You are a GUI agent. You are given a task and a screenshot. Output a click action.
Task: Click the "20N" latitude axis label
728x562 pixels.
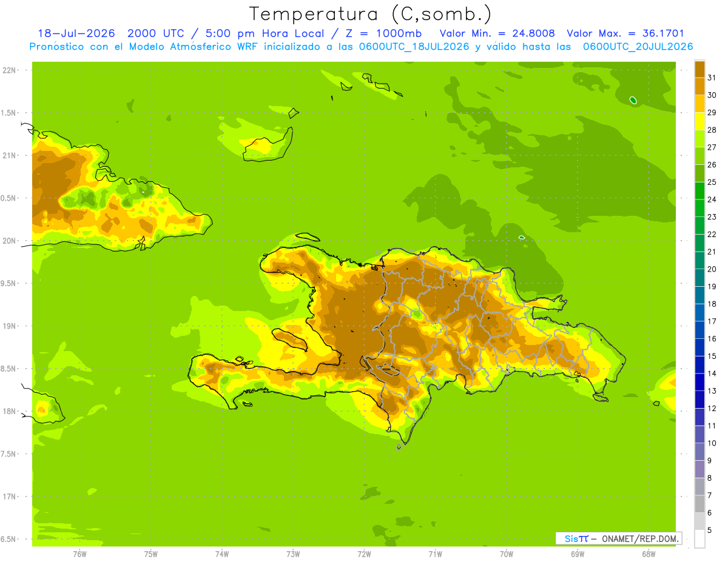pyautogui.click(x=9, y=241)
